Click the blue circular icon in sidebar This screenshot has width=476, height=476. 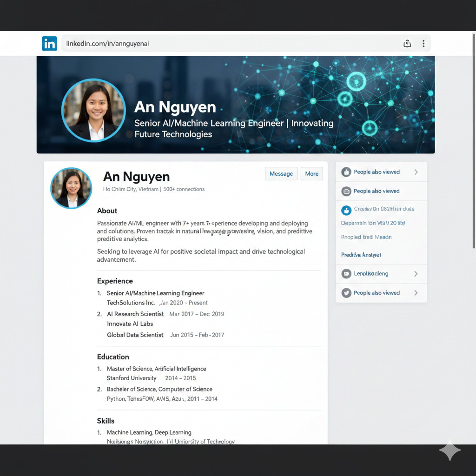(x=346, y=210)
